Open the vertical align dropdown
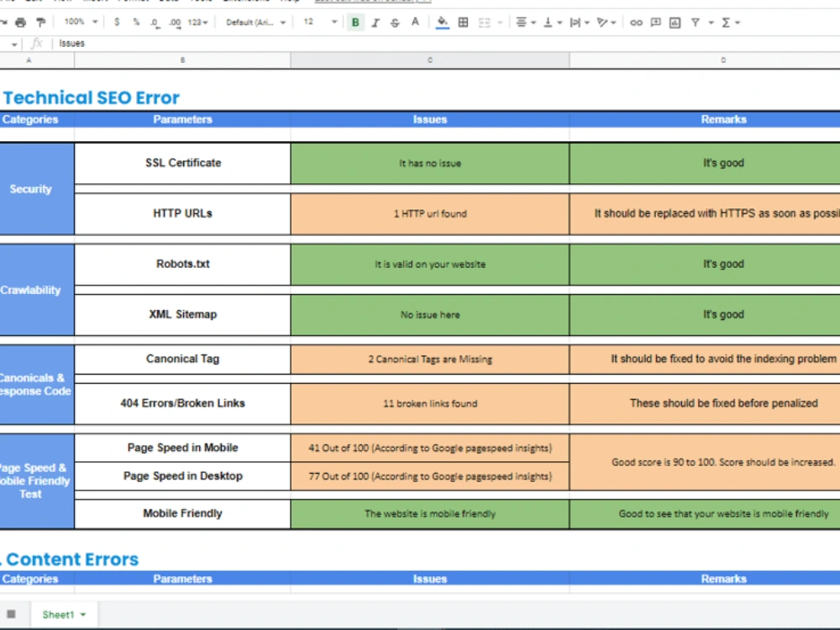840x630 pixels. pos(553,23)
